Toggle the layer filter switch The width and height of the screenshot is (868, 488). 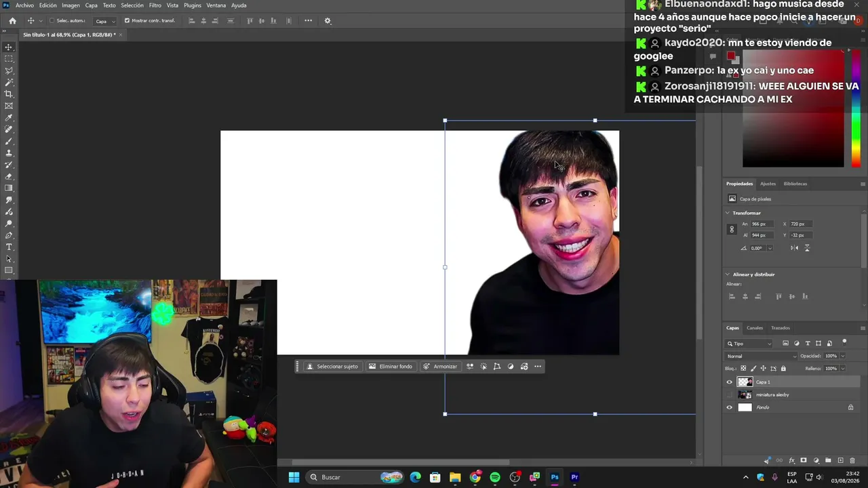tap(844, 342)
